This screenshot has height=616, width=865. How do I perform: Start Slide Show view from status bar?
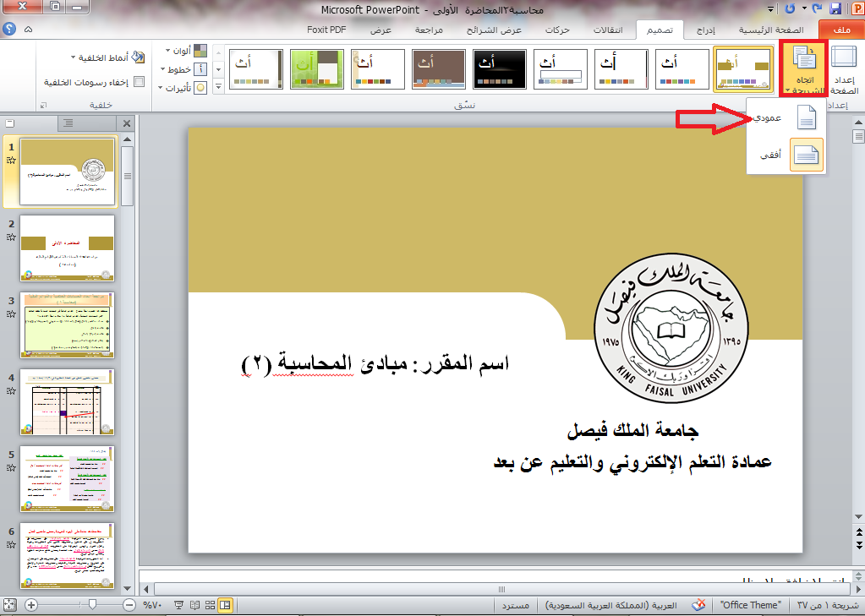(178, 605)
